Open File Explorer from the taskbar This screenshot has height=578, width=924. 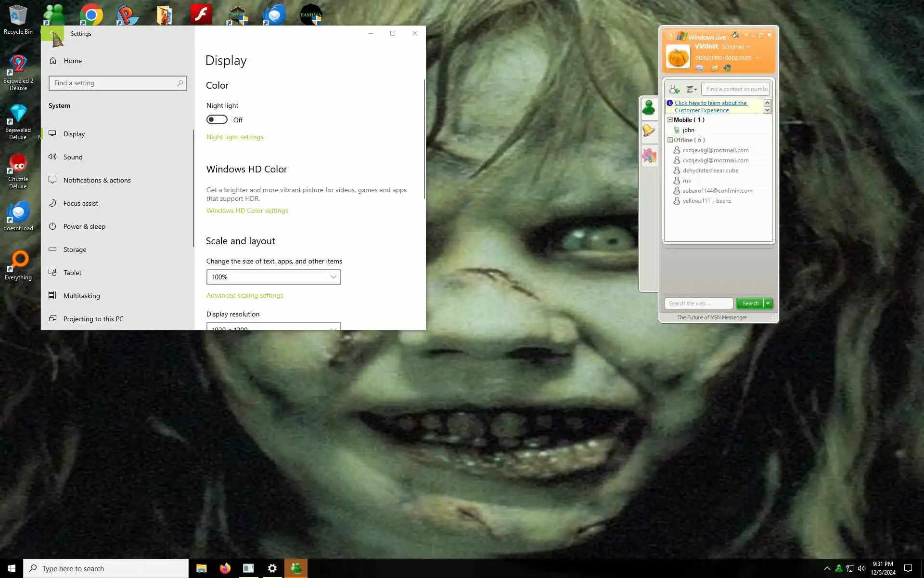(201, 568)
